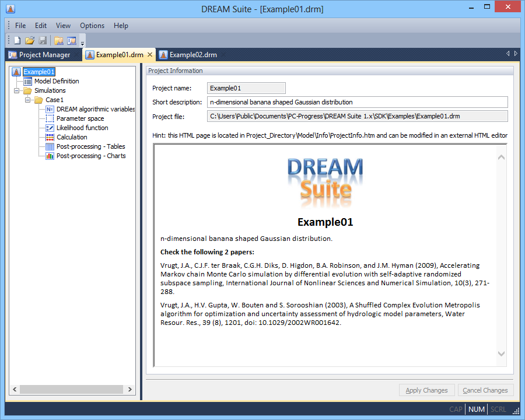
Task: Click the project window icon next to the toolbar dropdown
Action: [72, 40]
